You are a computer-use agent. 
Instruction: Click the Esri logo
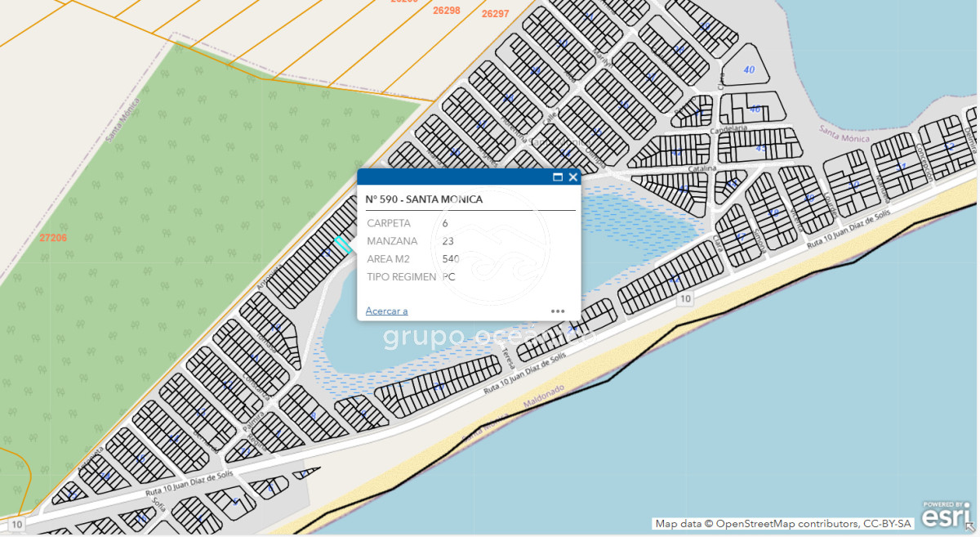(947, 514)
